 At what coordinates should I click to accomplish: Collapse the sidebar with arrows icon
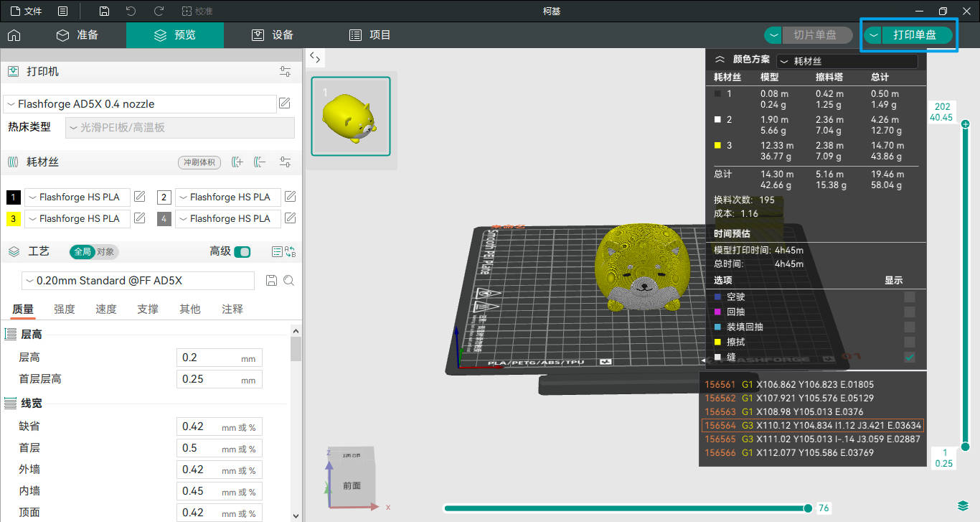(x=315, y=59)
